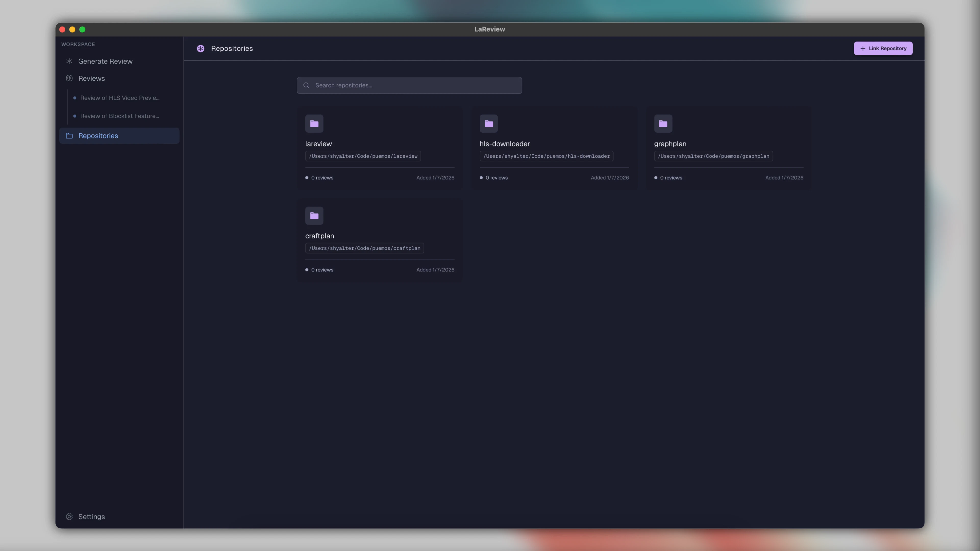Click the Generate Review sparkle icon
This screenshot has width=980, height=551.
click(69, 61)
